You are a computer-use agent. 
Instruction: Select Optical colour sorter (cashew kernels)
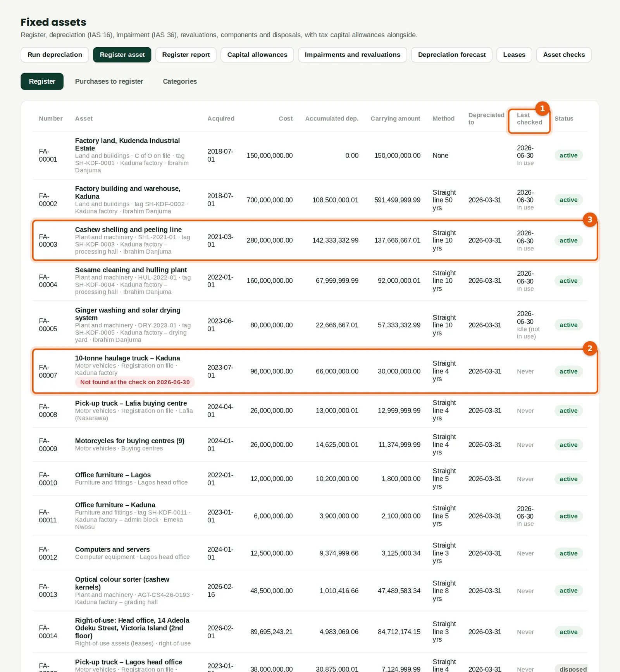tap(122, 583)
